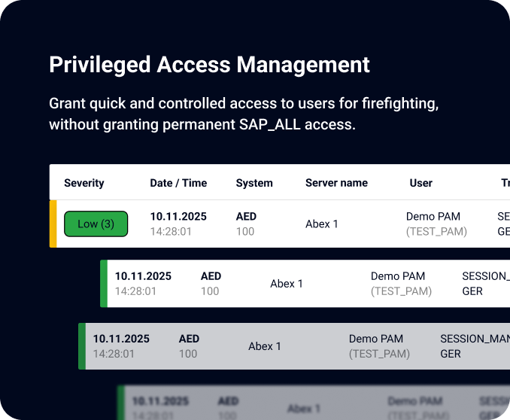Click time 14:28:01 in the second white row
Screen dimensions: 510x420
(135, 291)
